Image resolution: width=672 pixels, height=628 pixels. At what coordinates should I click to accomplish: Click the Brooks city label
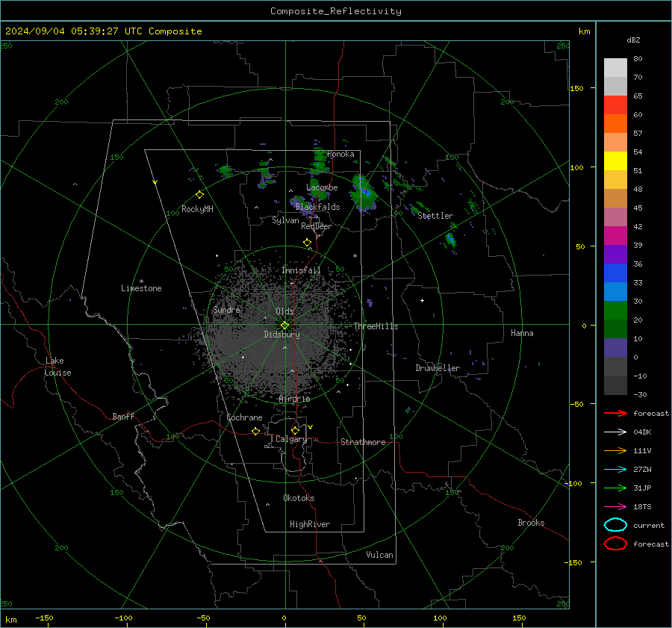pos(531,523)
